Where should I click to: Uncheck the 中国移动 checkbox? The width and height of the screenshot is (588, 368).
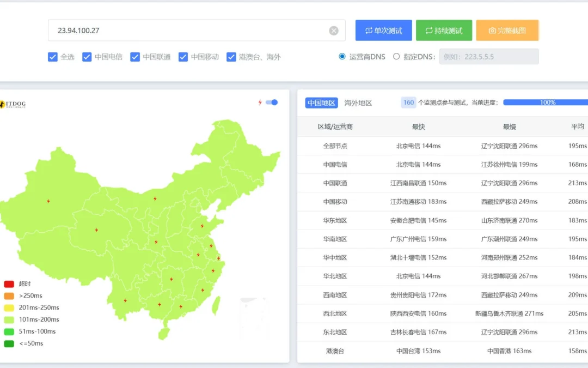click(183, 57)
